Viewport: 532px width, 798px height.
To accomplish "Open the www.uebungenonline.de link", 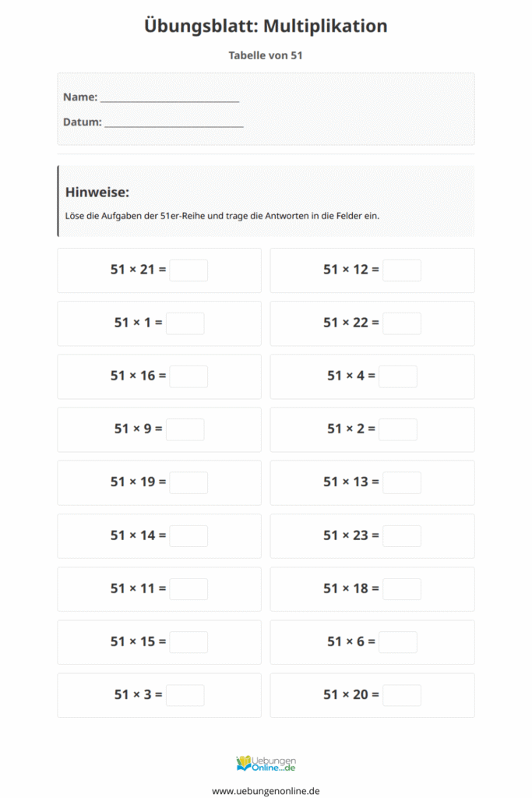I will pos(266,790).
